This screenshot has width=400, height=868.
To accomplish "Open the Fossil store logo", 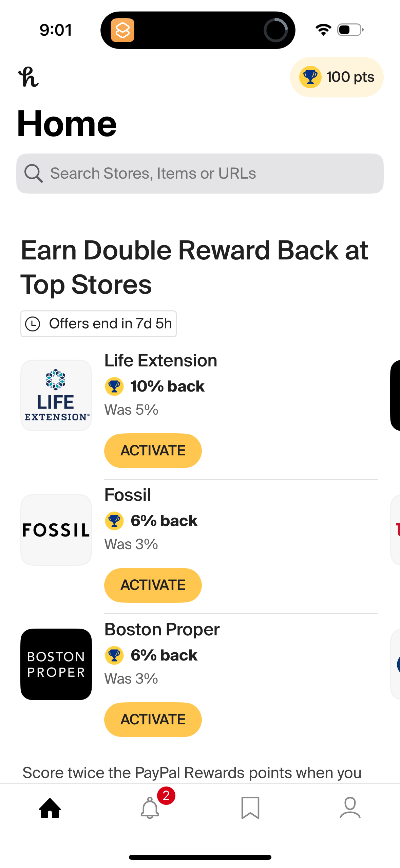I will click(x=56, y=530).
